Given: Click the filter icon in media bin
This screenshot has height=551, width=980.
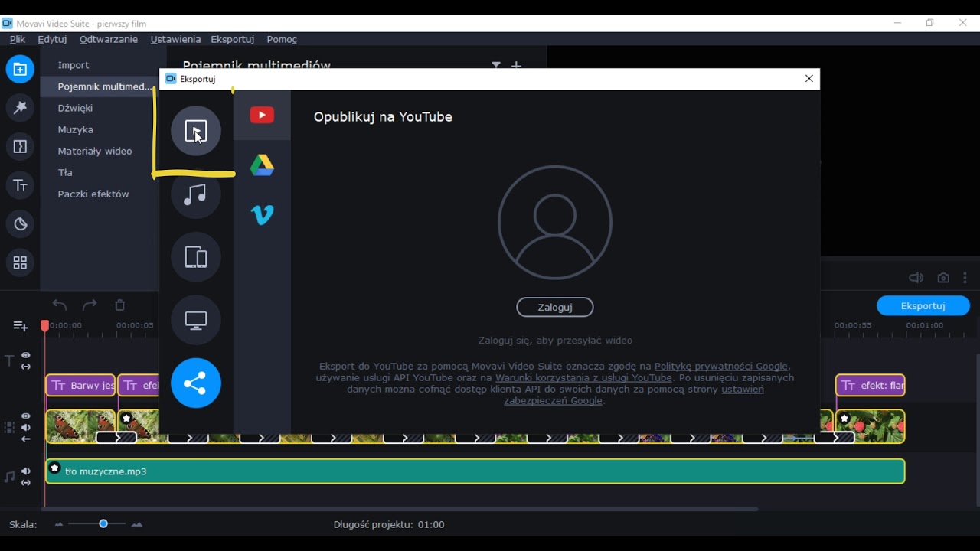Looking at the screenshot, I should coord(496,66).
